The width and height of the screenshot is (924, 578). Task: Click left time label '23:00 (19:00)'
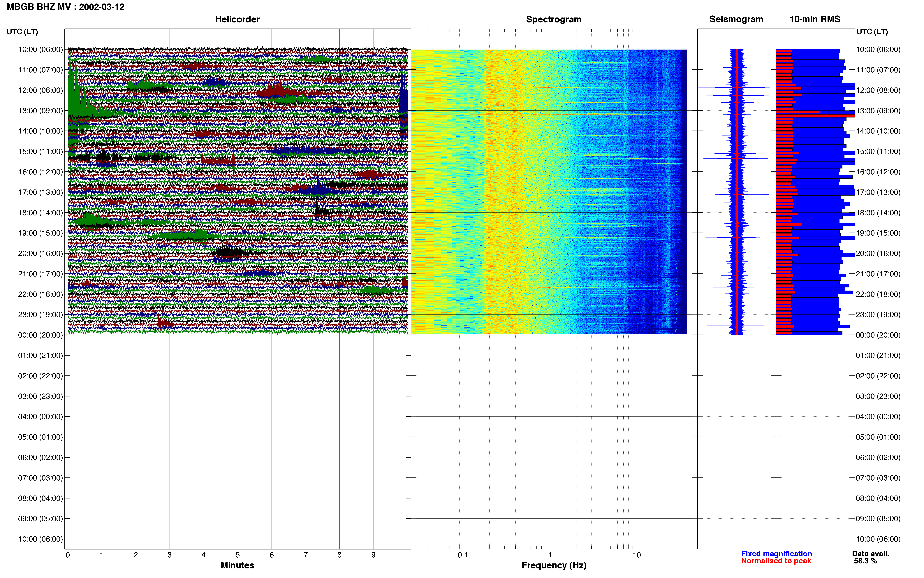pyautogui.click(x=41, y=314)
